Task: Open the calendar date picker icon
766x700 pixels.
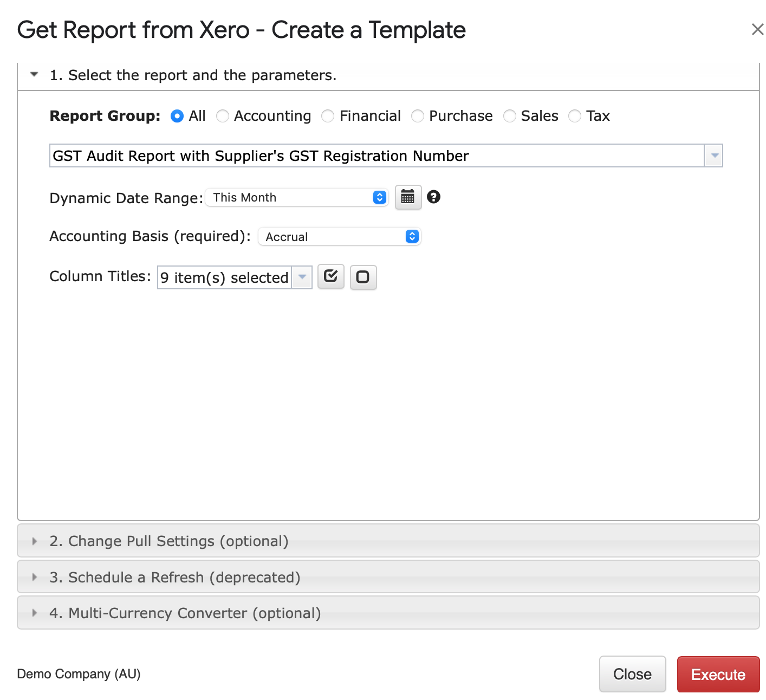Action: coord(408,197)
